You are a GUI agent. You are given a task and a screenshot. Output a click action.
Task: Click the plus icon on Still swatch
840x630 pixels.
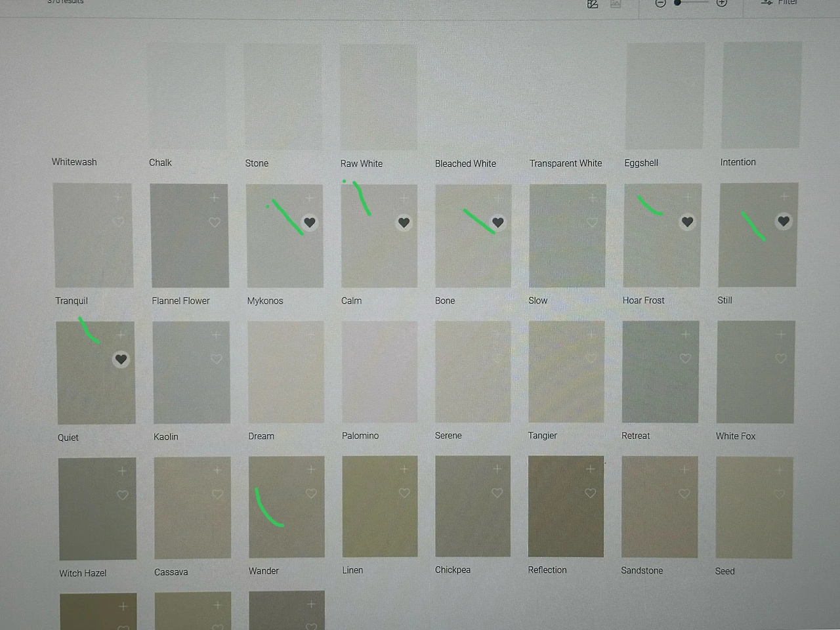[x=784, y=196]
